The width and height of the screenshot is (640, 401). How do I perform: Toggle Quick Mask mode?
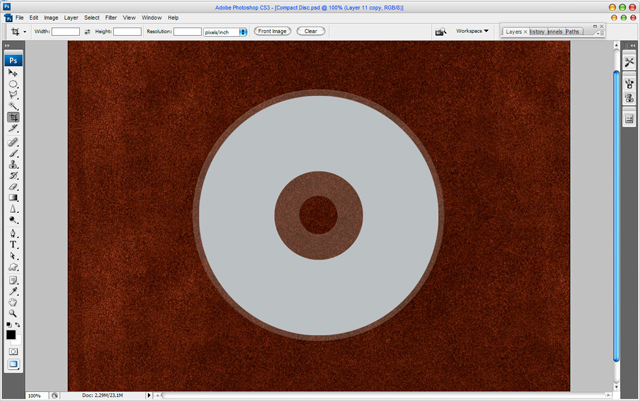pos(13,352)
